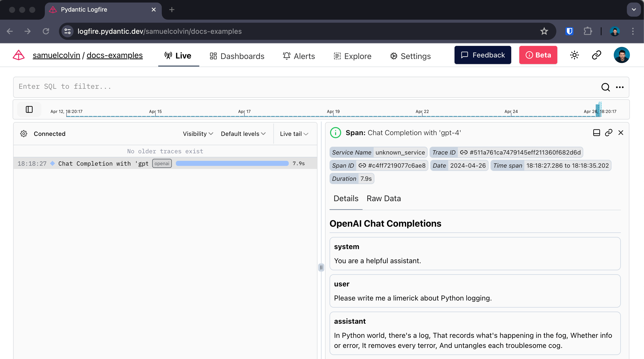Click the Feedback button
This screenshot has height=359, width=644.
pyautogui.click(x=482, y=55)
